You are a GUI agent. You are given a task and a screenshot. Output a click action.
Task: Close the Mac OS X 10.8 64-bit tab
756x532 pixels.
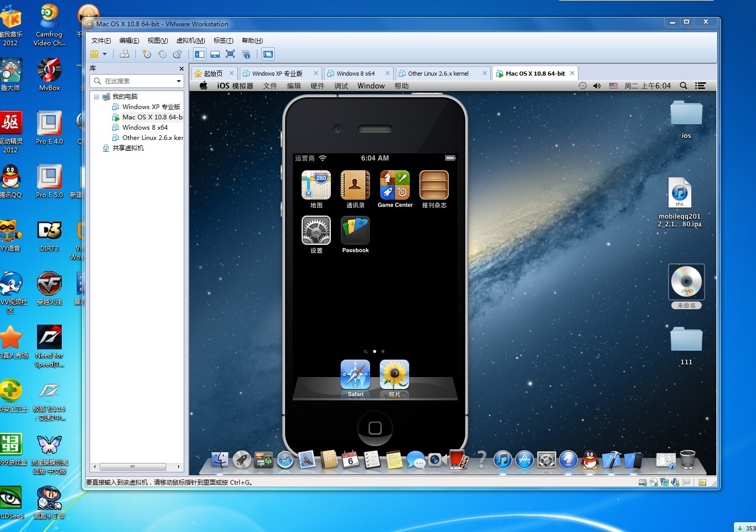pyautogui.click(x=572, y=73)
